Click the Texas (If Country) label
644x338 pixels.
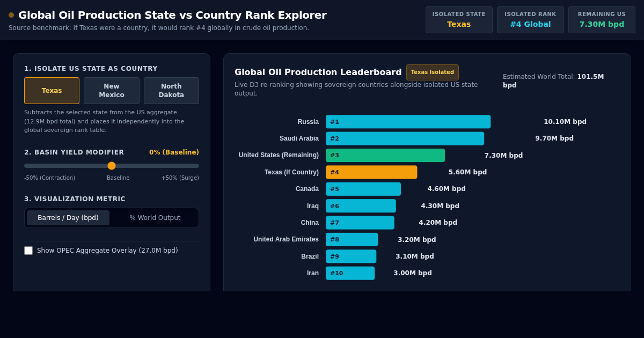[x=291, y=172]
